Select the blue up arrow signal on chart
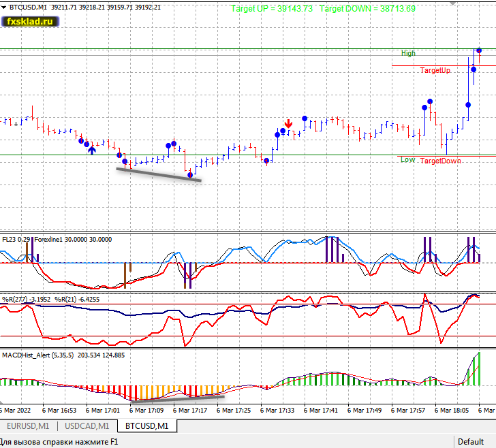This screenshot has height=448, width=496. (x=92, y=150)
